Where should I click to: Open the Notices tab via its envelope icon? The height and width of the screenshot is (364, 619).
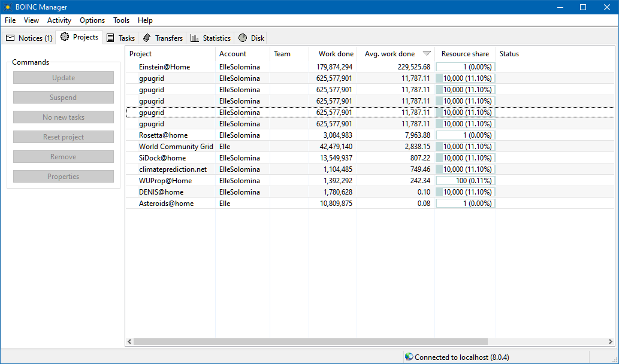click(10, 38)
